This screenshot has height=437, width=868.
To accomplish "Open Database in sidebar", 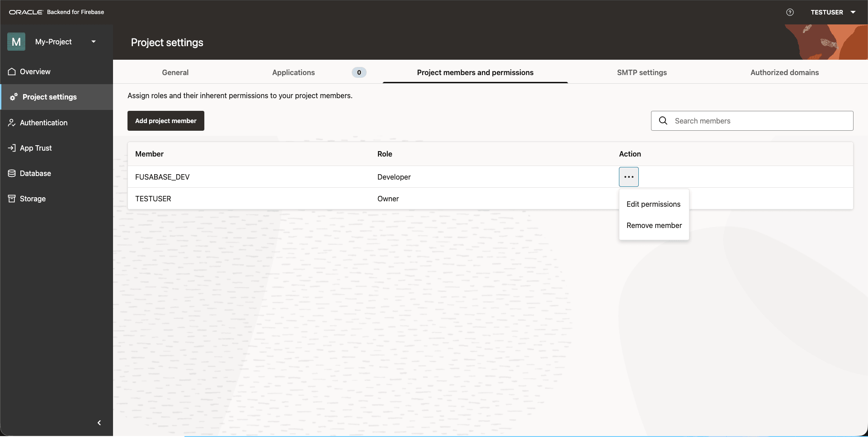I will (57, 173).
